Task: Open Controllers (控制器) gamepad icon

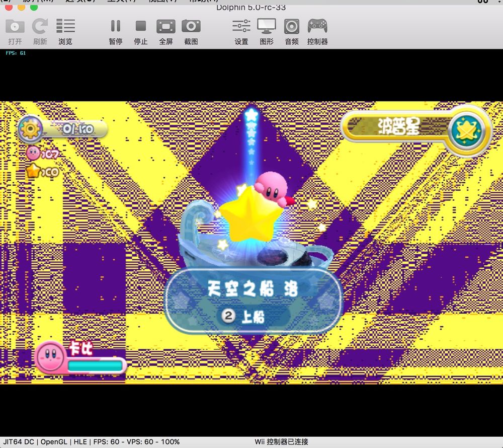Action: pos(317,26)
